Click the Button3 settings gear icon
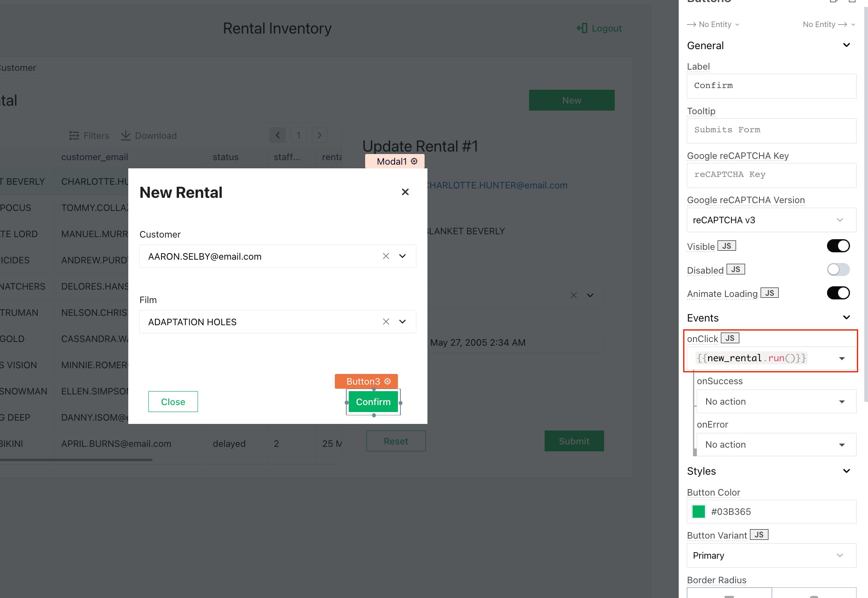Image resolution: width=868 pixels, height=598 pixels. pyautogui.click(x=388, y=381)
